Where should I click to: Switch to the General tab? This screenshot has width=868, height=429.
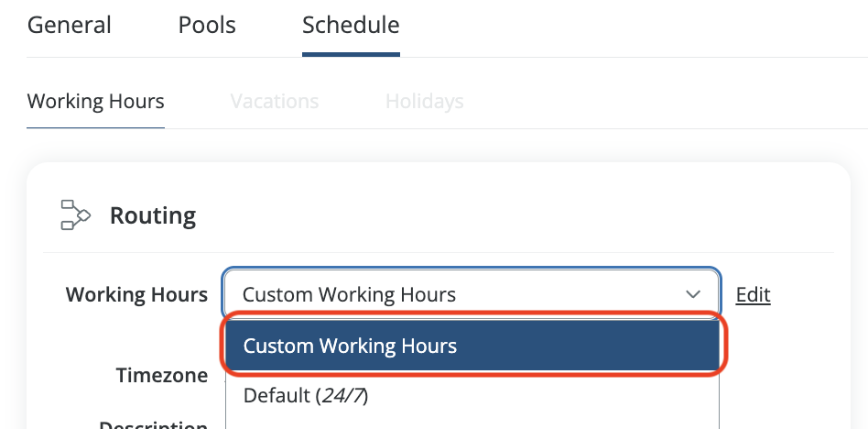click(x=70, y=25)
